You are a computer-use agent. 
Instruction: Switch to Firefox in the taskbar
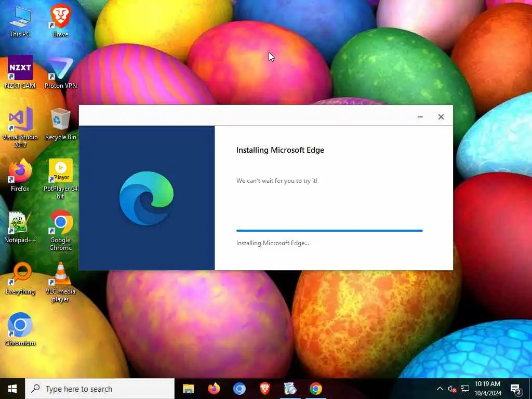coord(214,389)
